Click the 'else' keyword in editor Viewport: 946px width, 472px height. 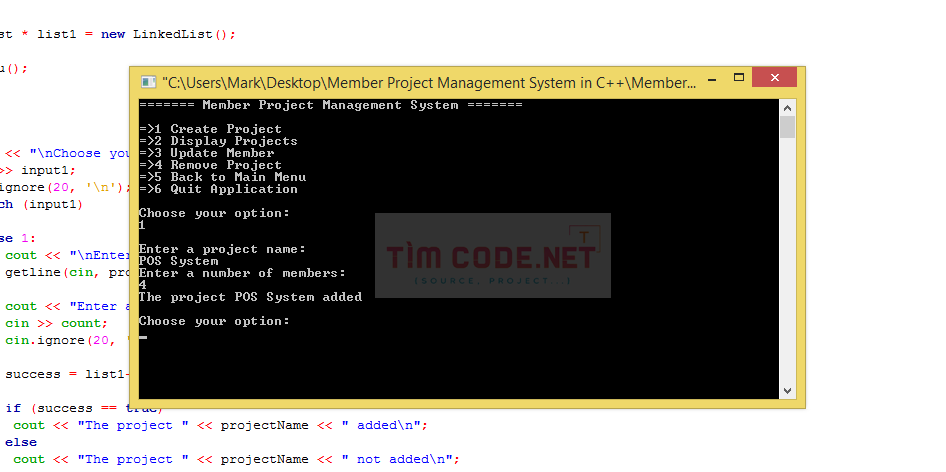21,442
